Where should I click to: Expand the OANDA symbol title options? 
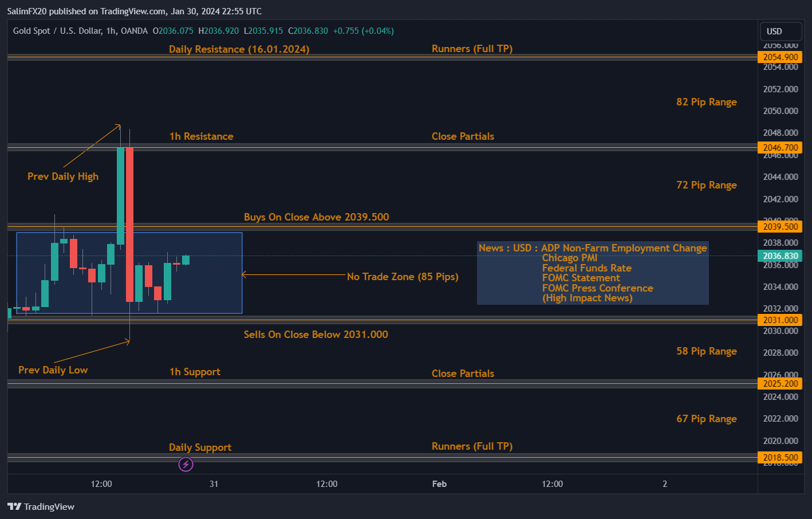(135, 30)
